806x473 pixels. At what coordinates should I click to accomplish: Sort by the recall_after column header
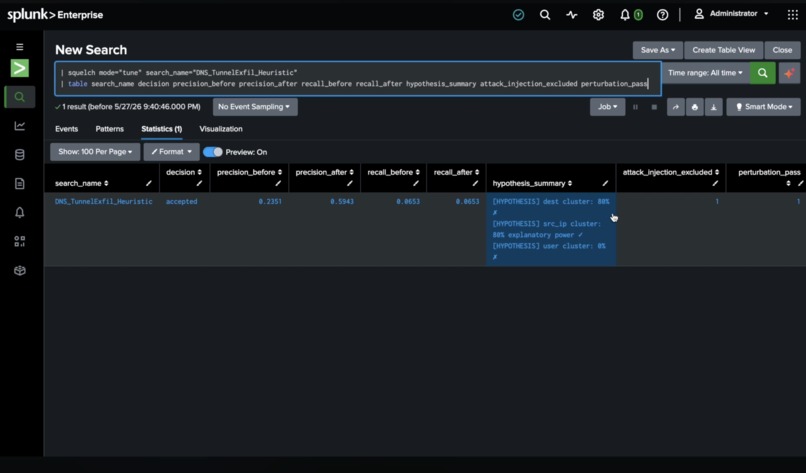(x=456, y=172)
